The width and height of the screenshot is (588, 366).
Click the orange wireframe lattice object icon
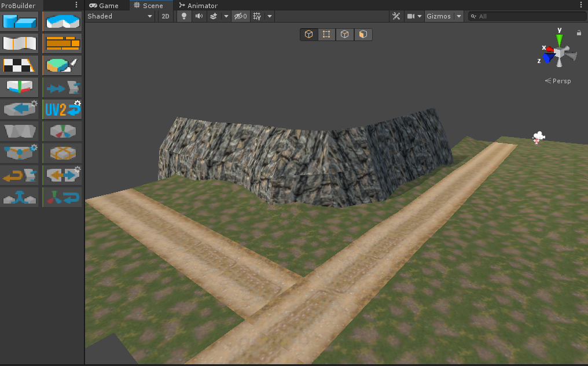click(x=63, y=153)
